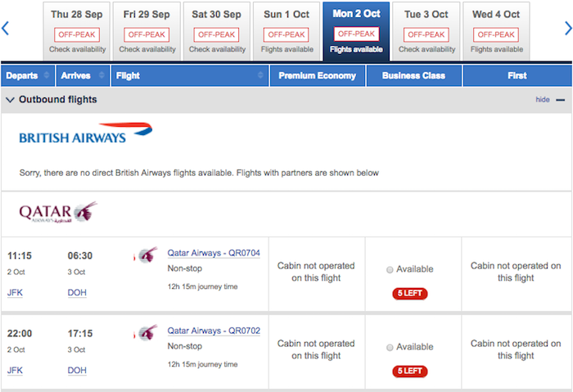The image size is (573, 392).
Task: Click the British Airways logo
Action: (x=85, y=133)
